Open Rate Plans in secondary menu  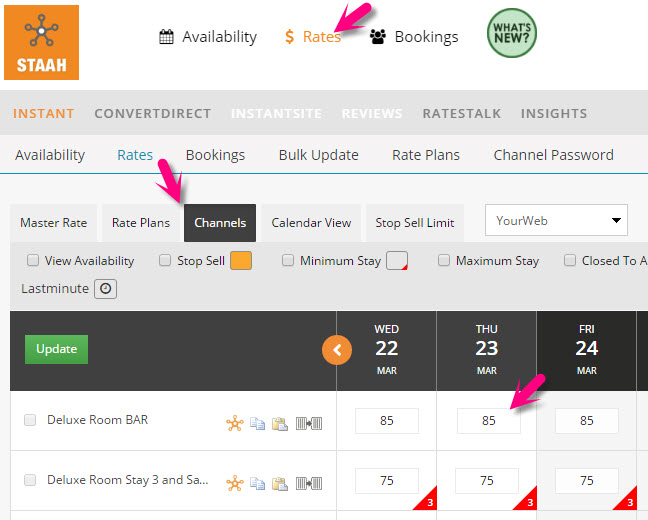[x=426, y=155]
